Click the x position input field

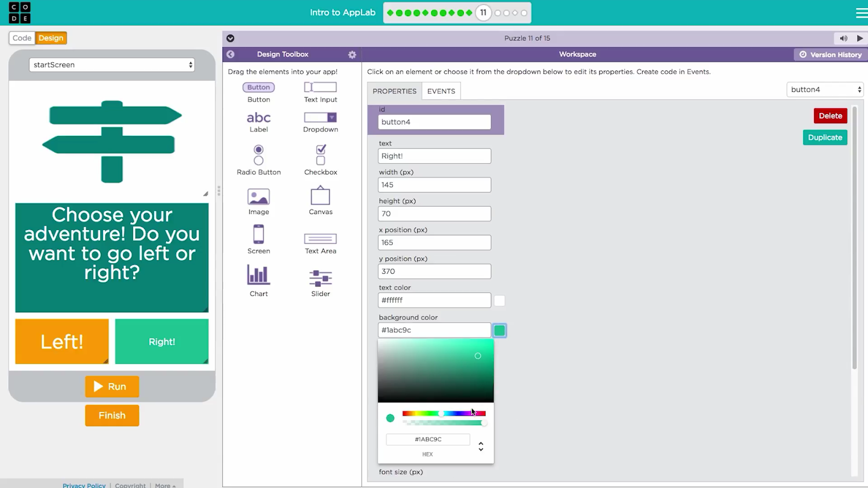tap(434, 242)
